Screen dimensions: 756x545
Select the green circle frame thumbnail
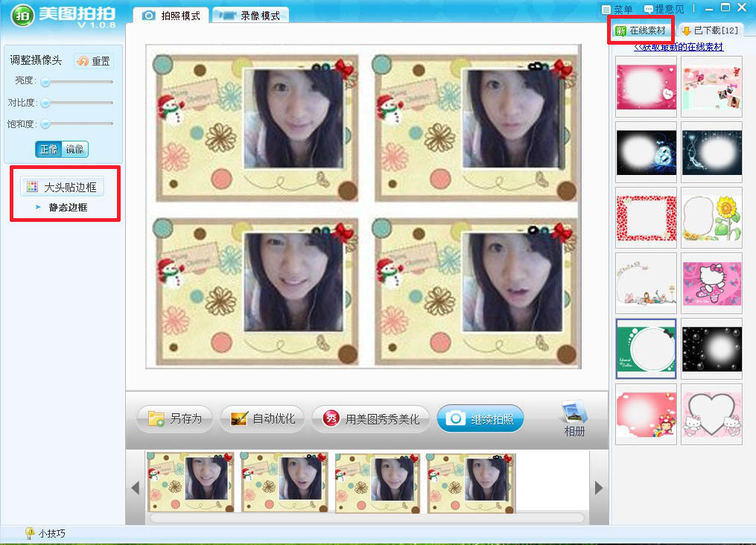coord(646,349)
